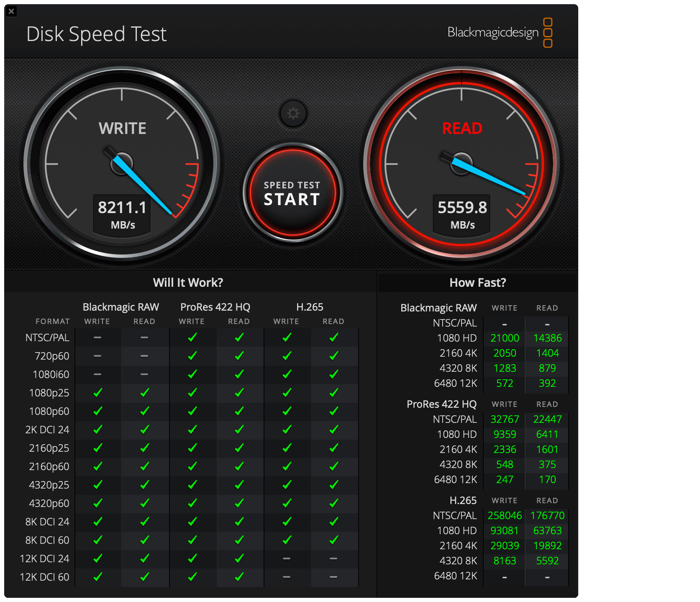Image resolution: width=700 pixels, height=602 pixels.
Task: Open settings with the gear icon
Action: (x=293, y=113)
